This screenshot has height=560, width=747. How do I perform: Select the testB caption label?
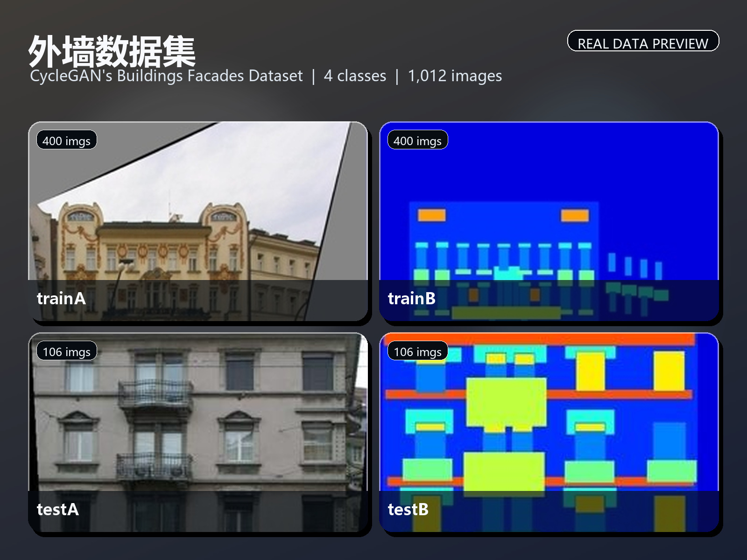[408, 510]
